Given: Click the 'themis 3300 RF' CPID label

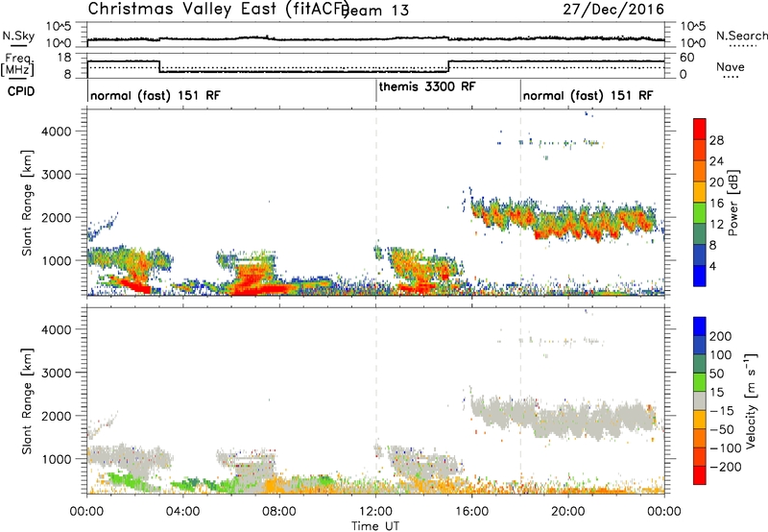Looking at the screenshot, I should click(x=427, y=87).
